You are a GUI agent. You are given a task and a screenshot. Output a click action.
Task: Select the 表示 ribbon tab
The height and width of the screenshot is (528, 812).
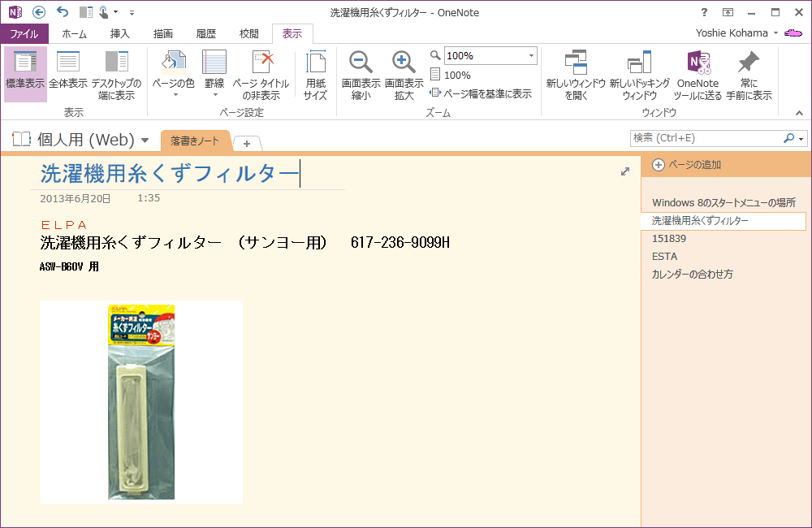(x=292, y=33)
